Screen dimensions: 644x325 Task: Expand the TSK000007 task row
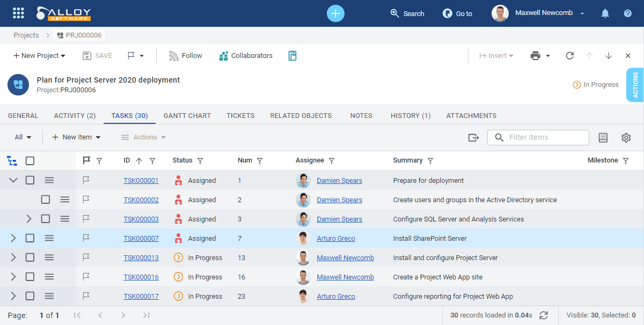point(13,238)
